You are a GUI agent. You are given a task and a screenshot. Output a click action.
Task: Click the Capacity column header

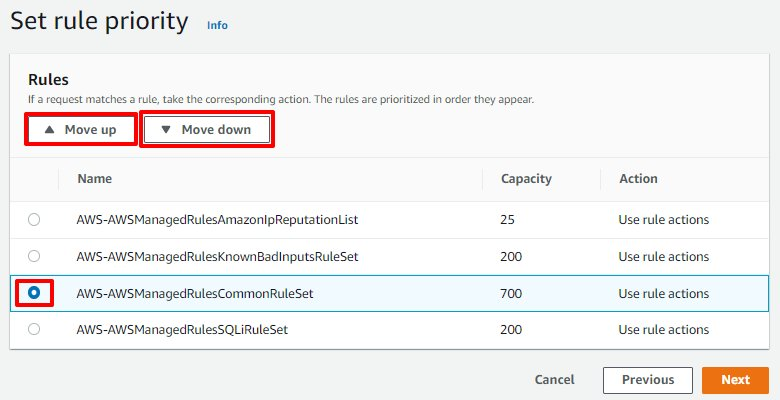(526, 179)
